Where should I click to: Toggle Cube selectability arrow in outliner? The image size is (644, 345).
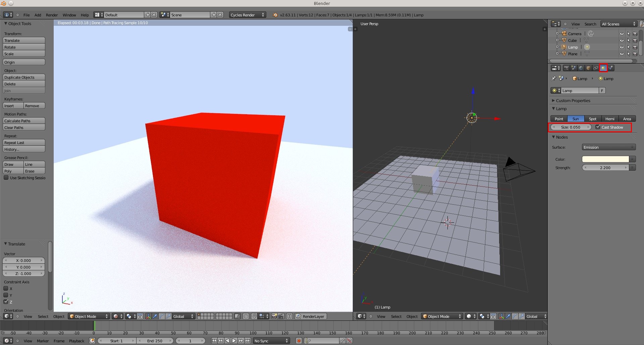[x=629, y=40]
